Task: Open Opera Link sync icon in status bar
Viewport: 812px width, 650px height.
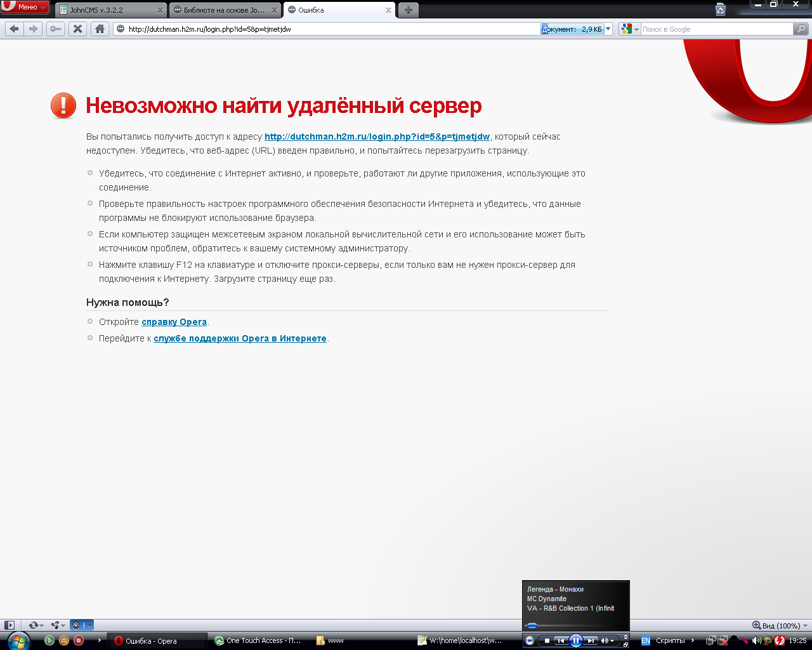Action: pyautogui.click(x=32, y=625)
